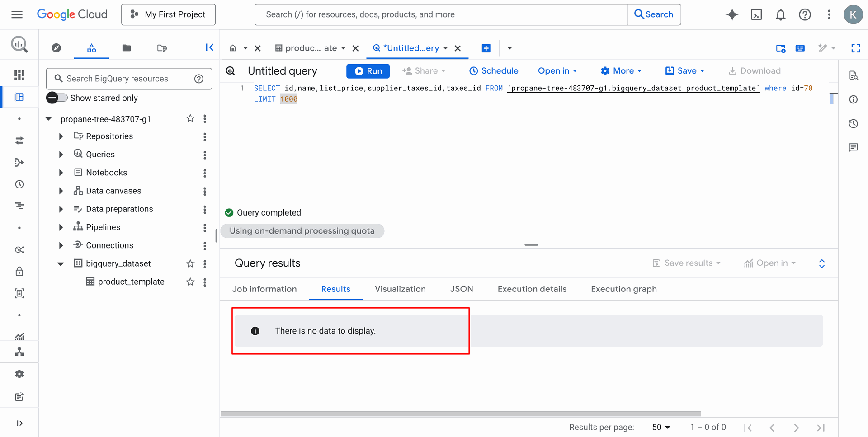The image size is (868, 437).
Task: Click the Google Cloud logo
Action: pyautogui.click(x=72, y=14)
